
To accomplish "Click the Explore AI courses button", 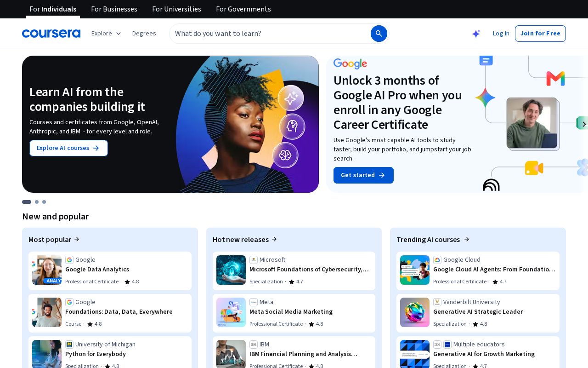I will click(68, 148).
